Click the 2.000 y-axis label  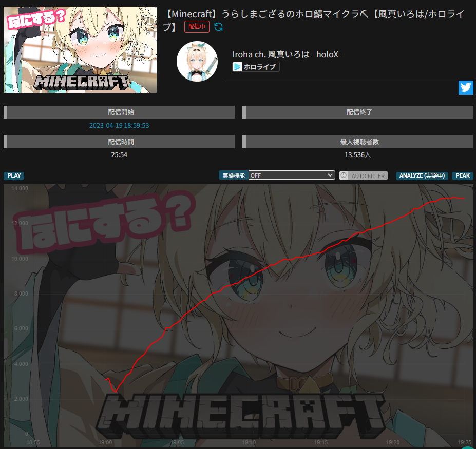coord(21,399)
